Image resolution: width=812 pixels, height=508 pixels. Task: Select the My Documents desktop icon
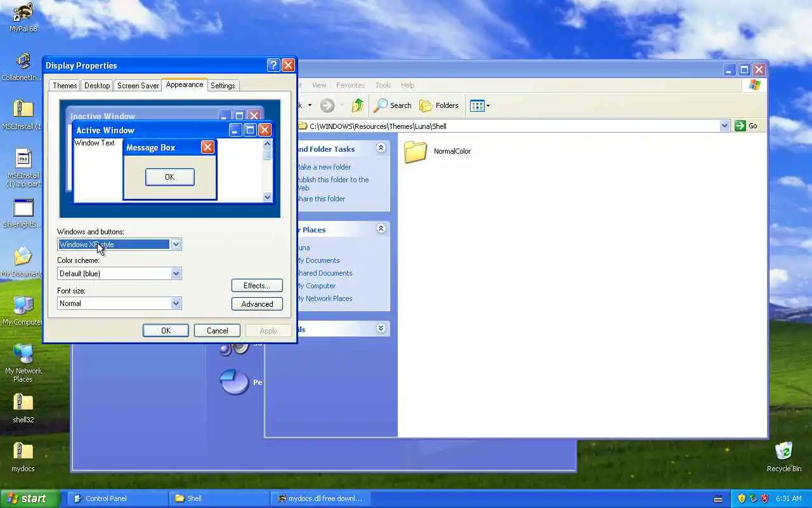(23, 262)
